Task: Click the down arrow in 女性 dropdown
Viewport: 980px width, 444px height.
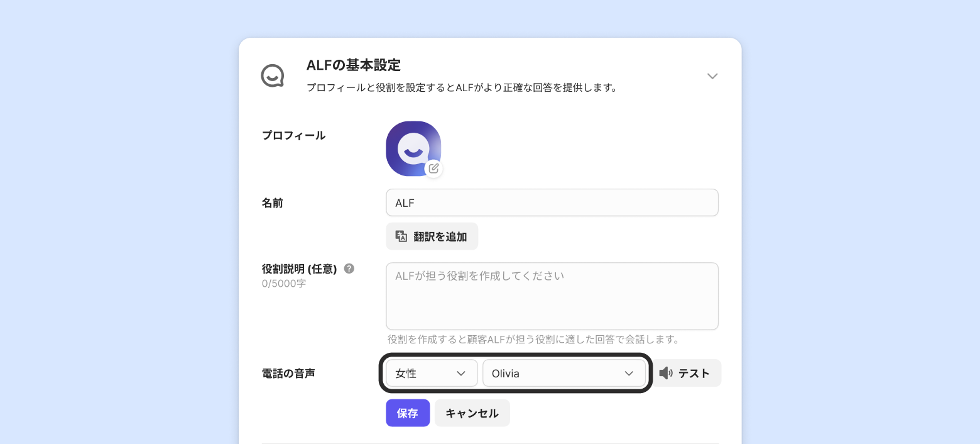Action: click(x=461, y=374)
